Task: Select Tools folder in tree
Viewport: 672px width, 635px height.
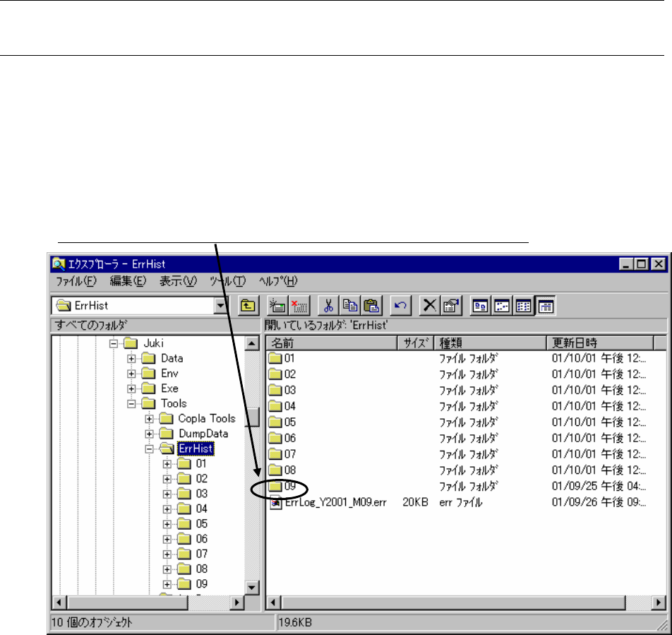Action: 164,403
